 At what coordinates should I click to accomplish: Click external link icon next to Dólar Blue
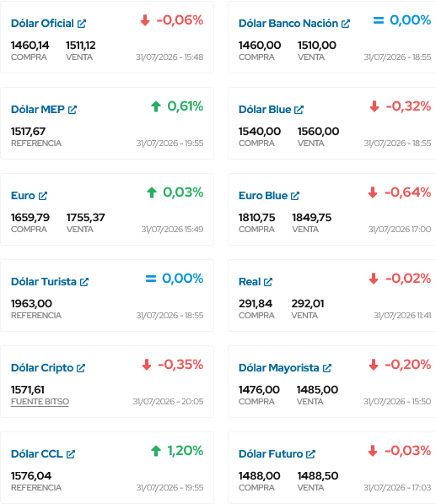pyautogui.click(x=299, y=110)
